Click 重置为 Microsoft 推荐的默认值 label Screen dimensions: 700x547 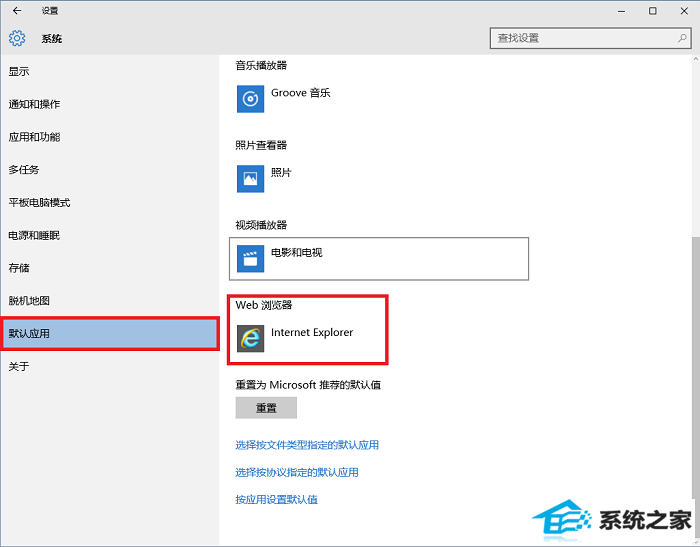point(308,385)
